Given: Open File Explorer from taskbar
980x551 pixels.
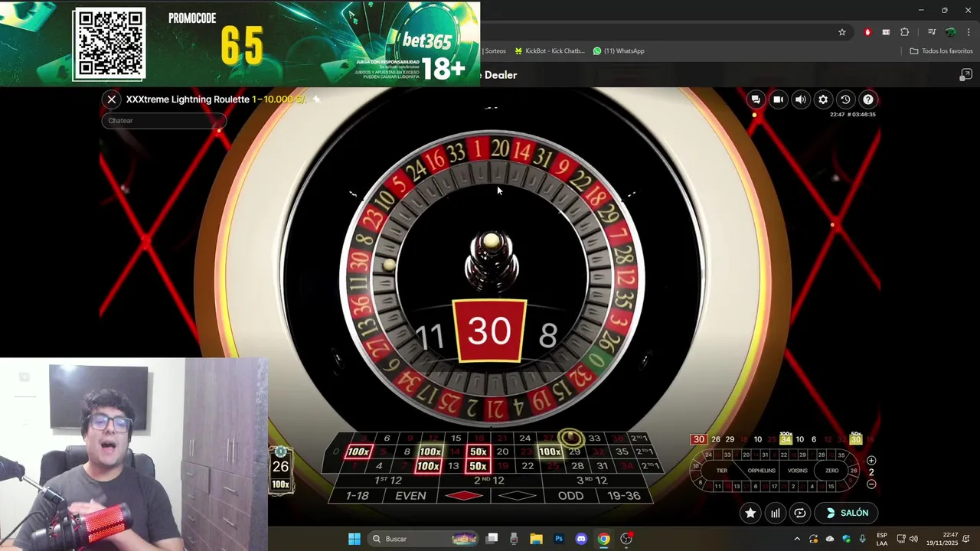Looking at the screenshot, I should [536, 539].
